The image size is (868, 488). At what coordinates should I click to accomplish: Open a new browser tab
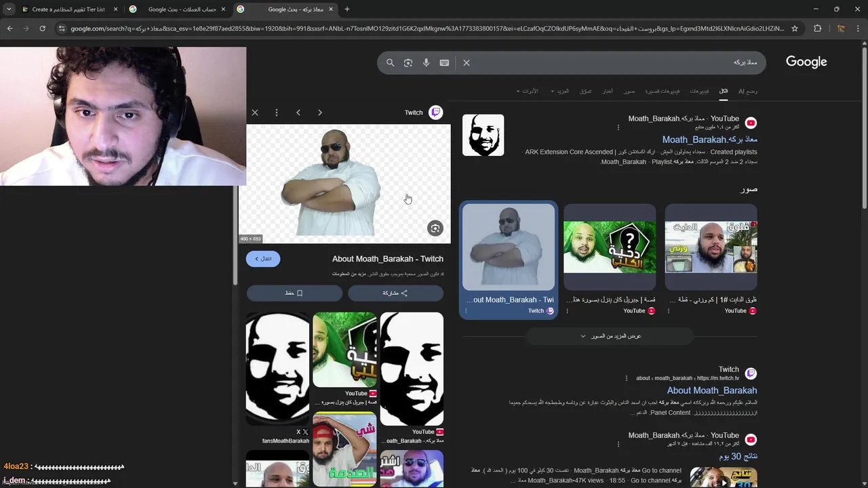click(x=347, y=9)
